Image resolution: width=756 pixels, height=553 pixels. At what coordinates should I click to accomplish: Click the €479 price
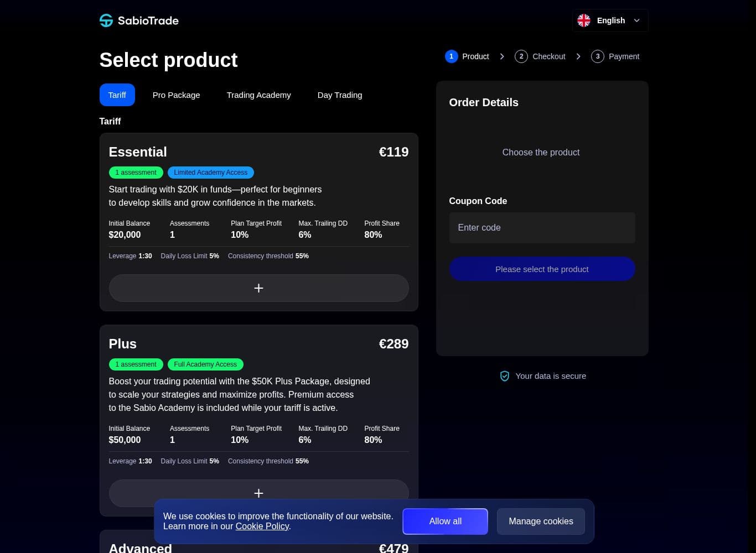pos(393,548)
